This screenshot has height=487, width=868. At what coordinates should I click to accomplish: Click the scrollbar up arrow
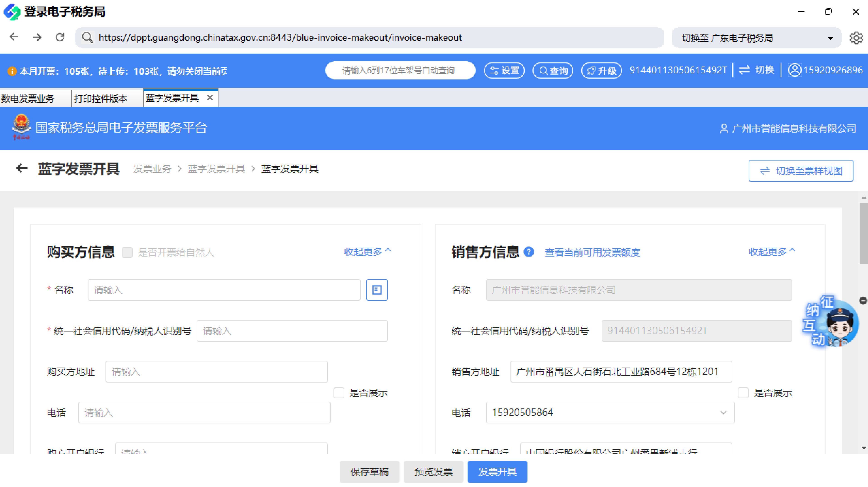click(x=864, y=197)
